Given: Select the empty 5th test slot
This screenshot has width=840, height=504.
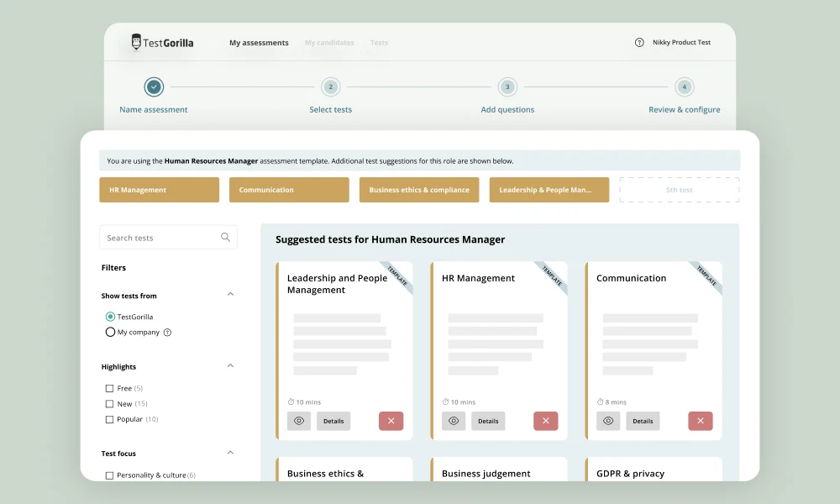Looking at the screenshot, I should click(679, 190).
